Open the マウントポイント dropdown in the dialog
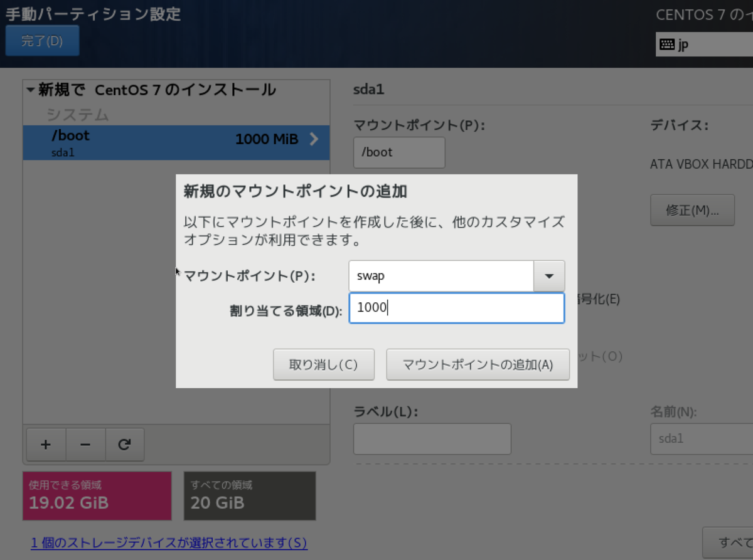753x560 pixels. (x=548, y=276)
